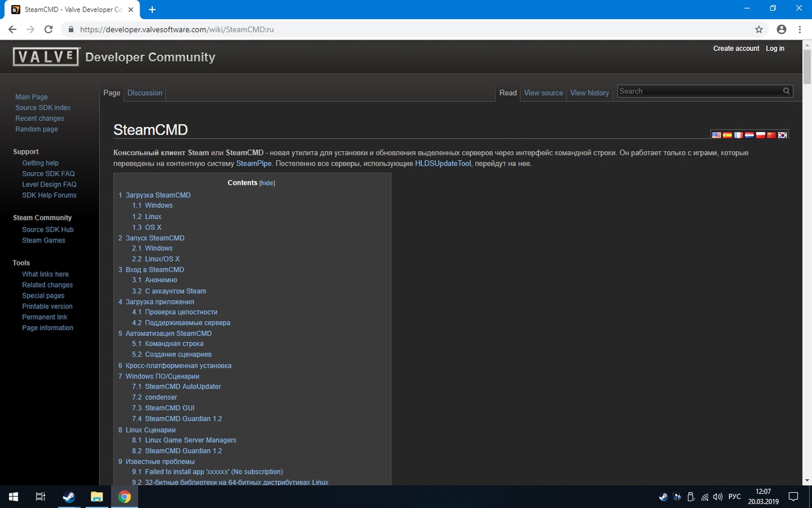Open a Random page from sidebar

click(x=37, y=130)
